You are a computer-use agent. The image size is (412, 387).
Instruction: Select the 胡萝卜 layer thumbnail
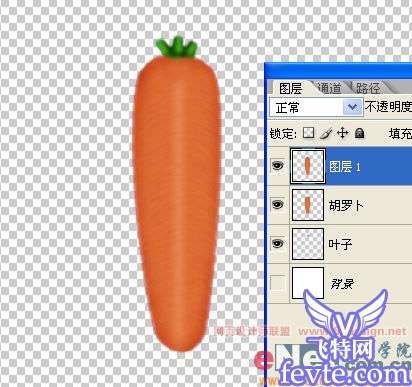click(308, 205)
